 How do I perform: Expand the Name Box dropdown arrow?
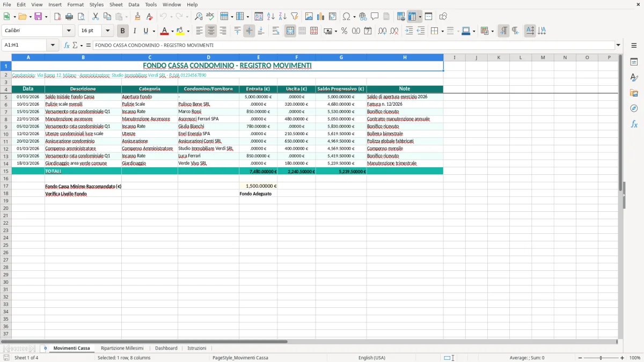(x=53, y=45)
